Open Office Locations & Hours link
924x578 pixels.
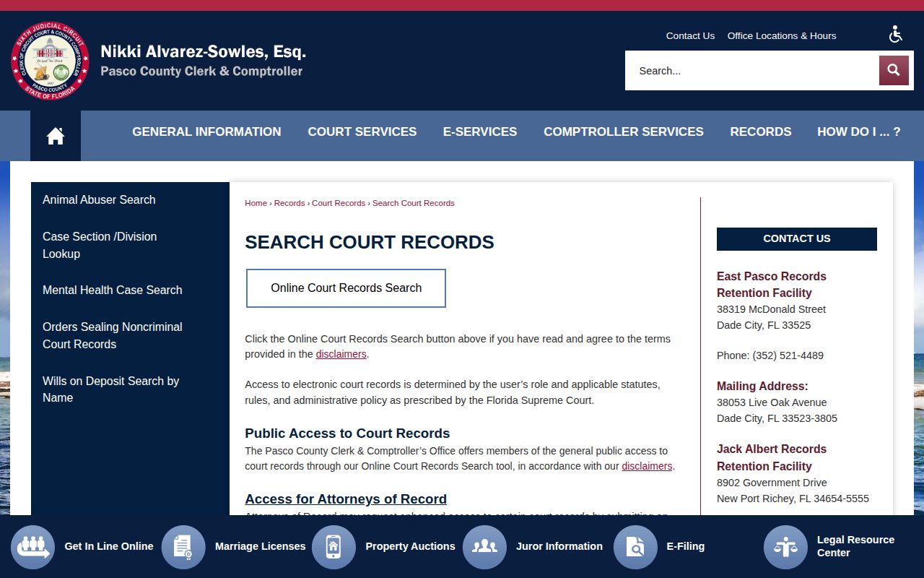click(x=782, y=35)
